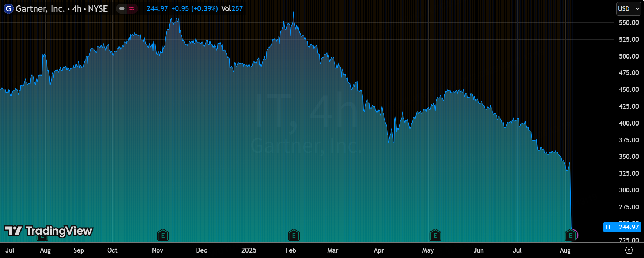The image size is (644, 258).
Task: Click the Feb label on time axis
Action: click(291, 250)
